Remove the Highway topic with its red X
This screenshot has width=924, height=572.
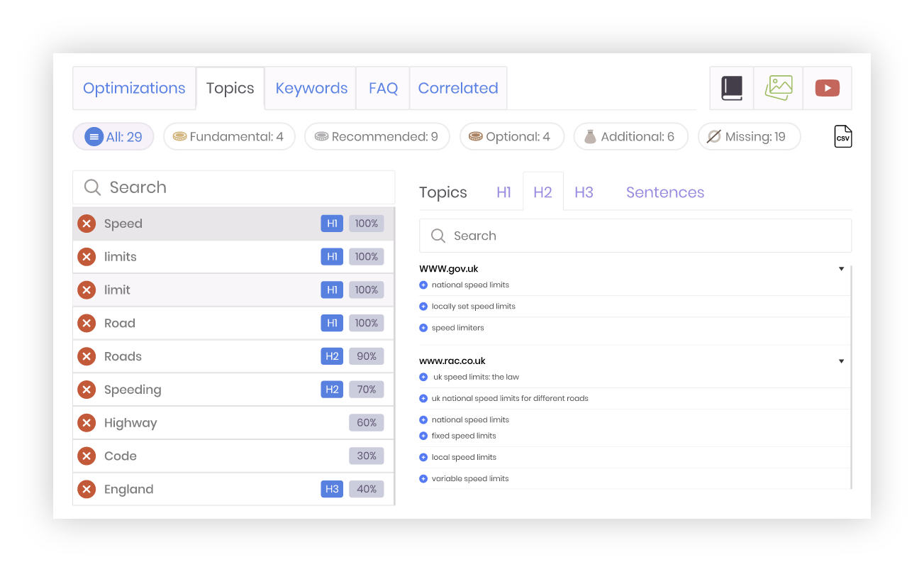tap(87, 422)
